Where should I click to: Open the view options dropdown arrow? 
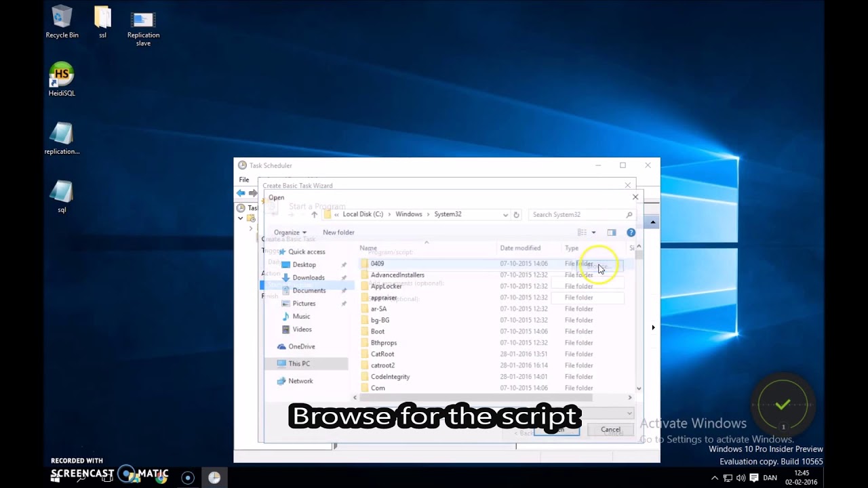pyautogui.click(x=593, y=232)
